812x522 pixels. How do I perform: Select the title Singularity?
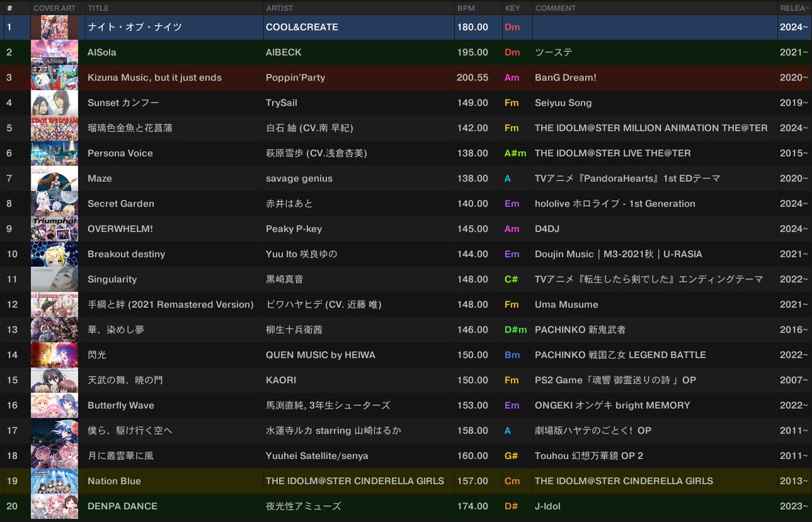tap(112, 279)
